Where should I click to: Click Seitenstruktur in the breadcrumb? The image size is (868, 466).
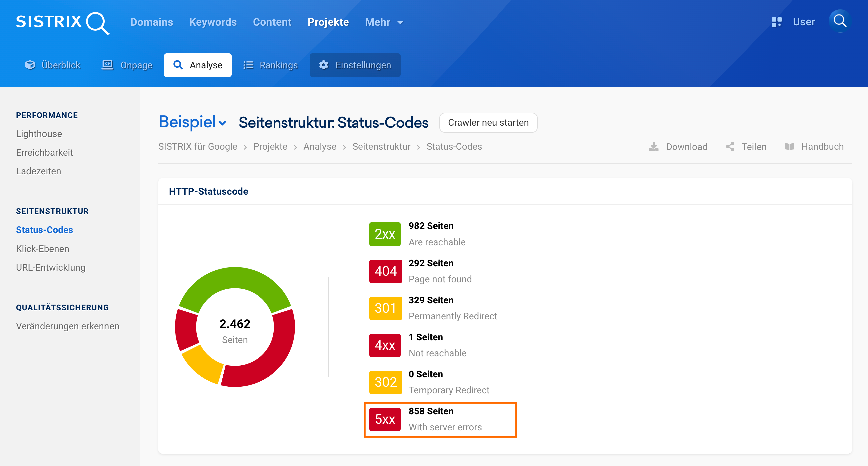pyautogui.click(x=381, y=147)
